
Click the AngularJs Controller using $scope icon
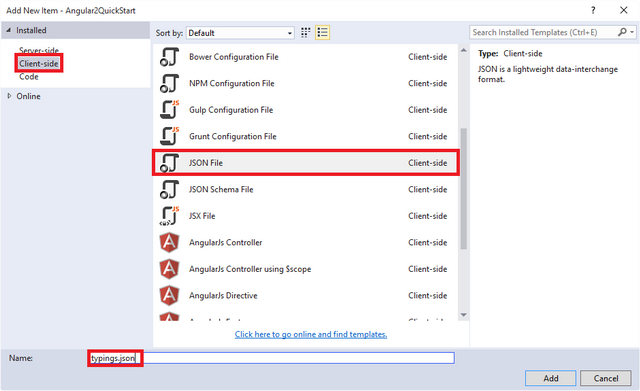pyautogui.click(x=169, y=269)
